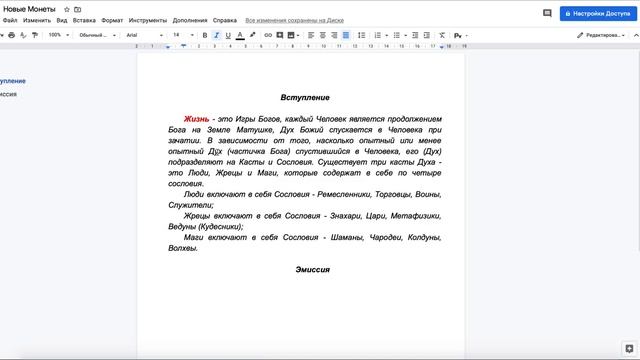Click the Decrease indent icon

tap(415, 36)
